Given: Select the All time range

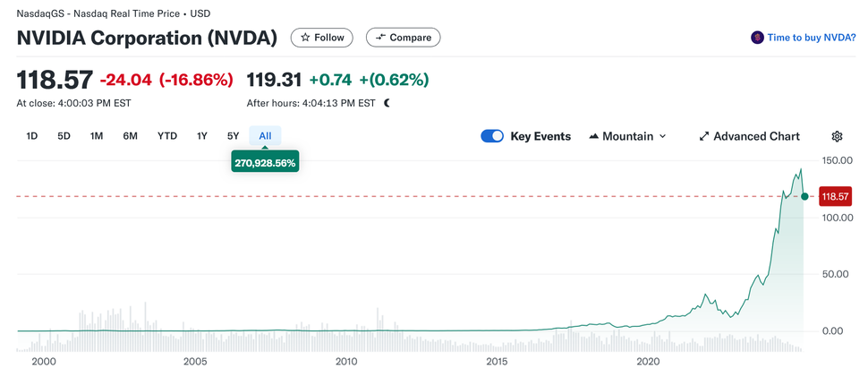Looking at the screenshot, I should [x=265, y=136].
